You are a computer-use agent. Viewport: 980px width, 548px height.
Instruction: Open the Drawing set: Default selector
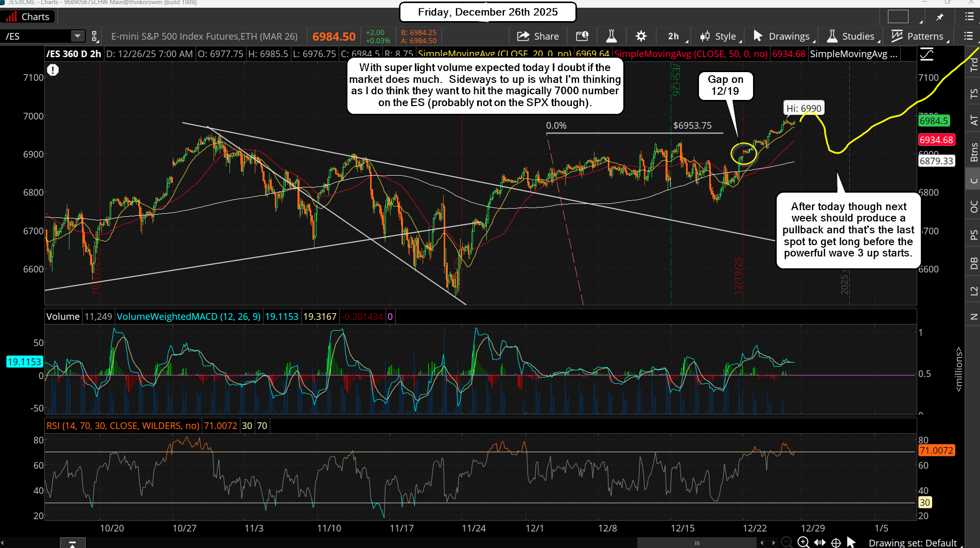(912, 542)
